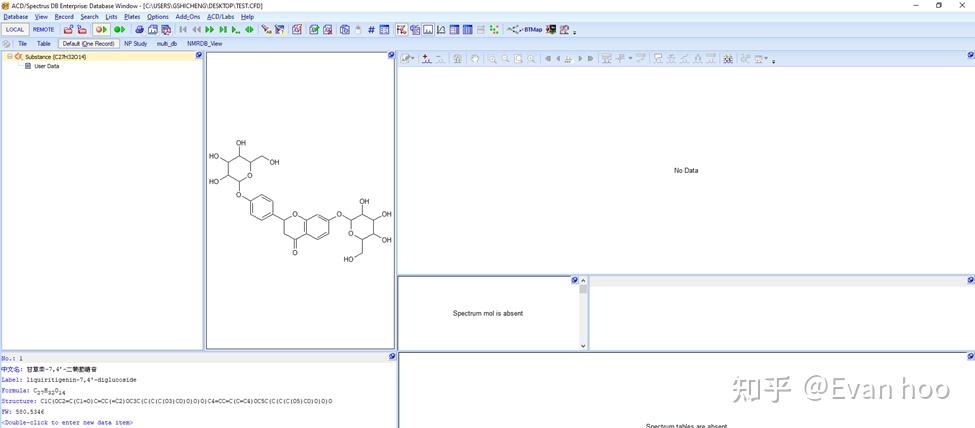Click the green left-right arrows icon
975x428 pixels.
click(249, 29)
